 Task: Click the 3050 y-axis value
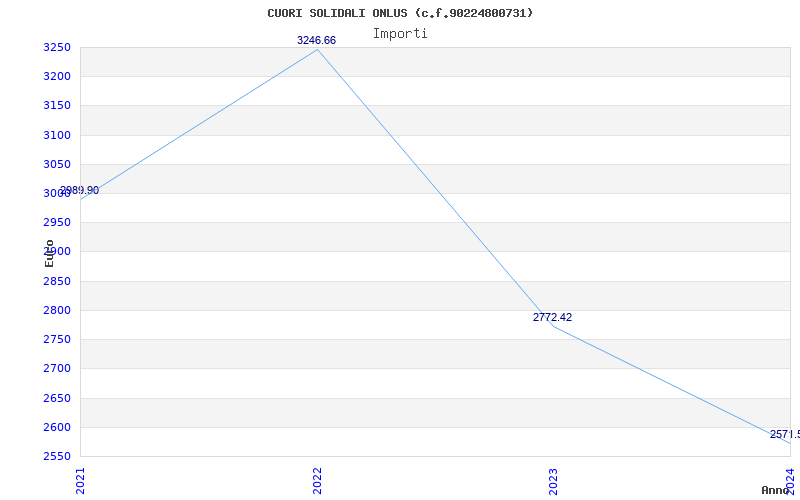pos(57,165)
